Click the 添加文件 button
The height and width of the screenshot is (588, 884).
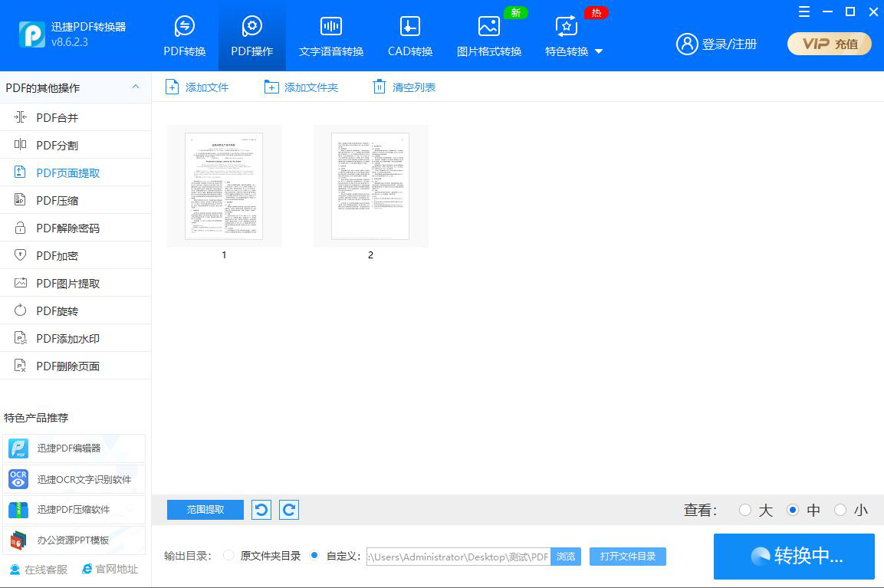point(197,87)
